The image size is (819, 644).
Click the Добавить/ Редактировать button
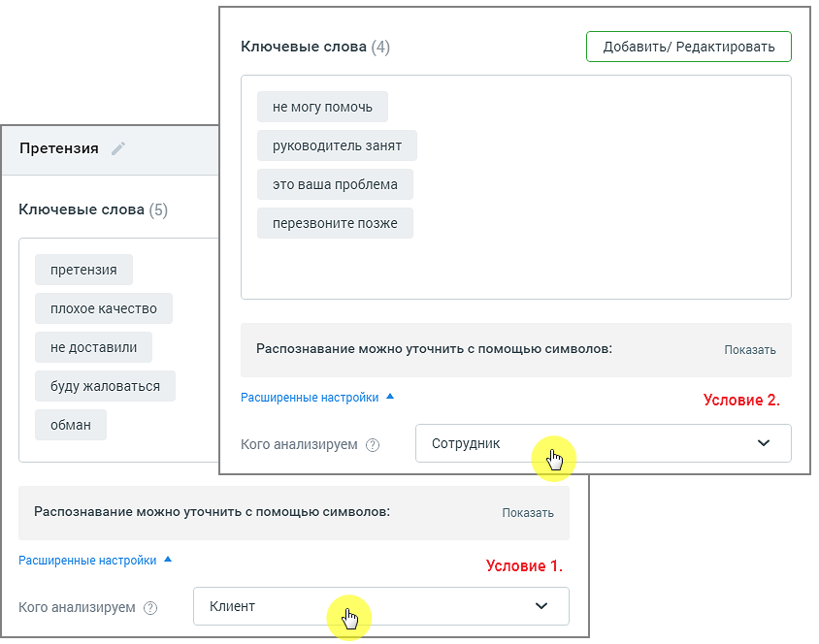point(688,47)
